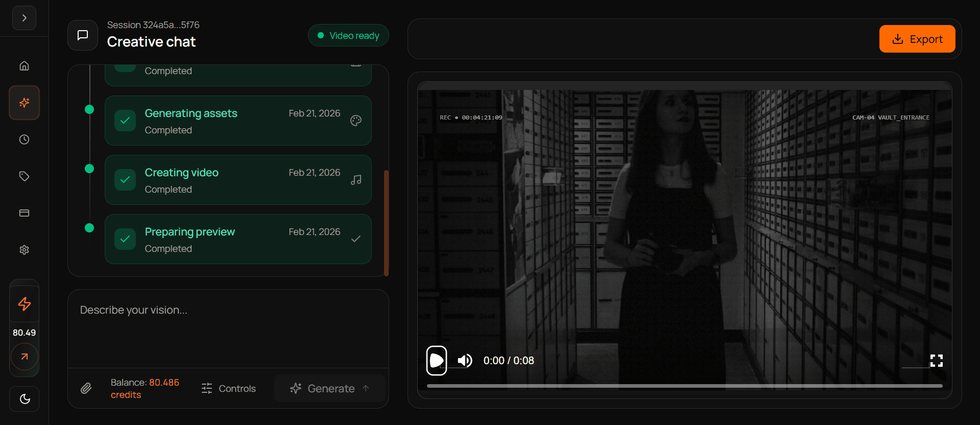This screenshot has height=425, width=980.
Task: Toggle dark mode with moon icon
Action: tap(24, 399)
